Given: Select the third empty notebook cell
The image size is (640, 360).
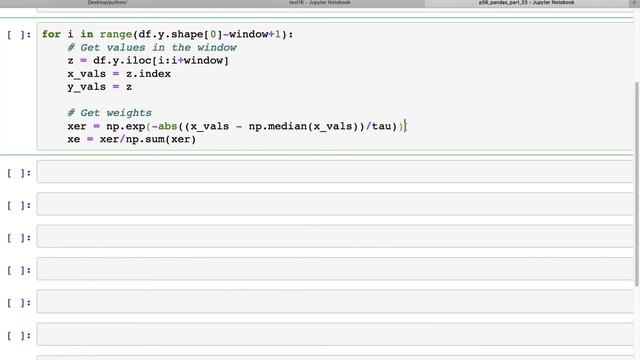Looking at the screenshot, I should [x=335, y=237].
